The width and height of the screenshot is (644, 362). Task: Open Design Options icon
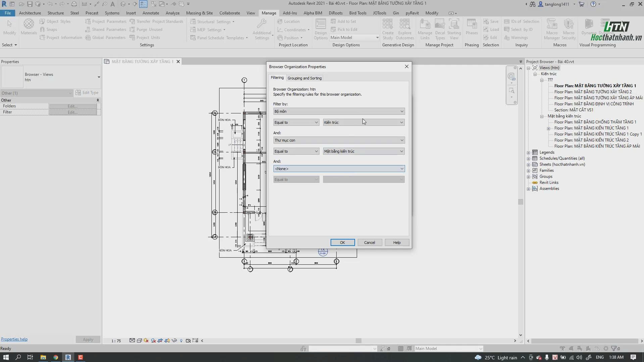pos(320,29)
